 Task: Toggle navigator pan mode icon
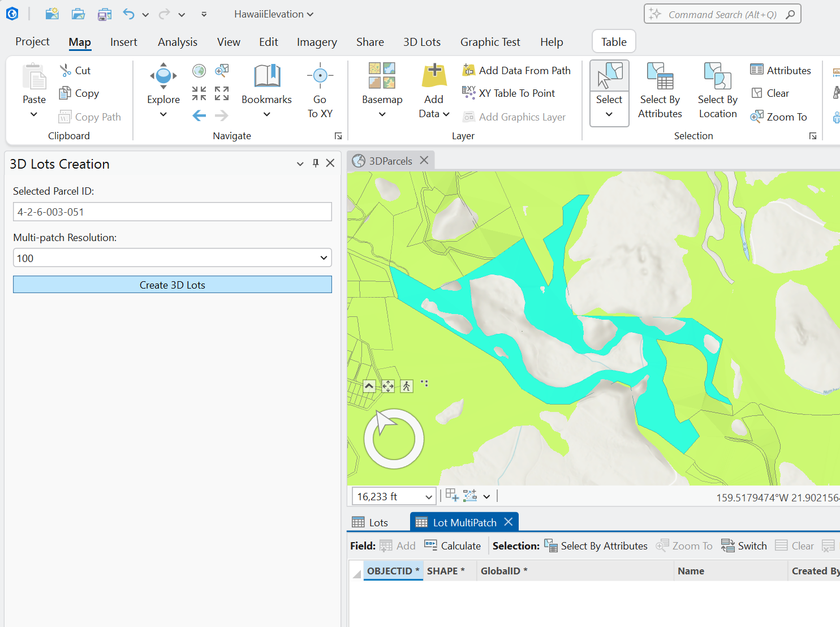coord(388,386)
